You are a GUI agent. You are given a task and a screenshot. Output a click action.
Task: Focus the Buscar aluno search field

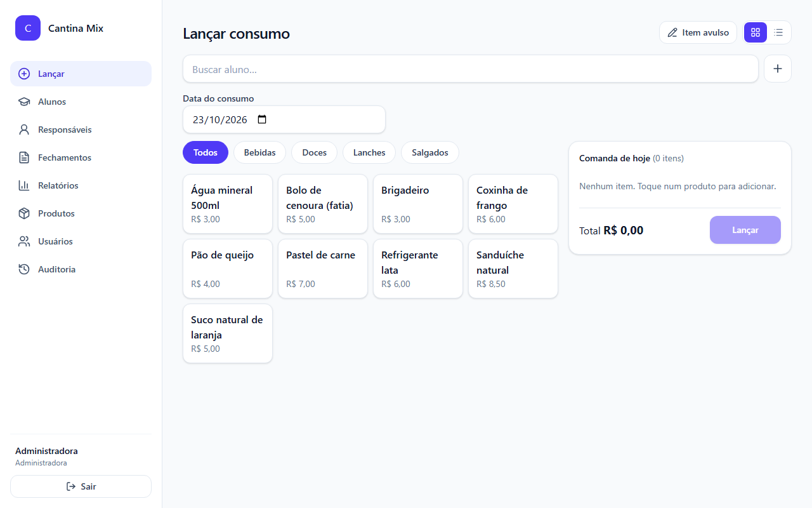coord(471,69)
